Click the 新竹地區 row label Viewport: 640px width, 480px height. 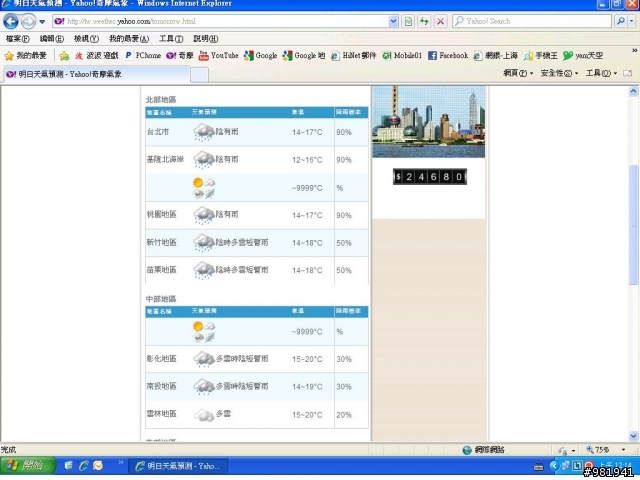[162, 242]
